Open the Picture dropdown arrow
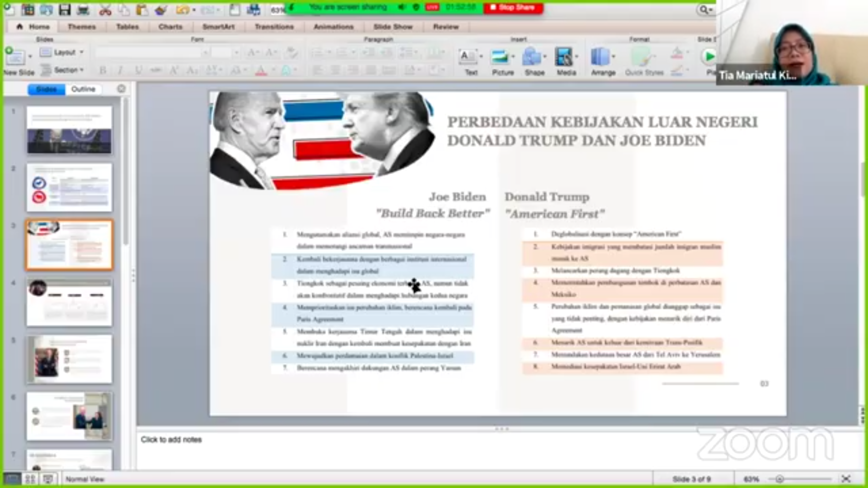 (x=513, y=56)
